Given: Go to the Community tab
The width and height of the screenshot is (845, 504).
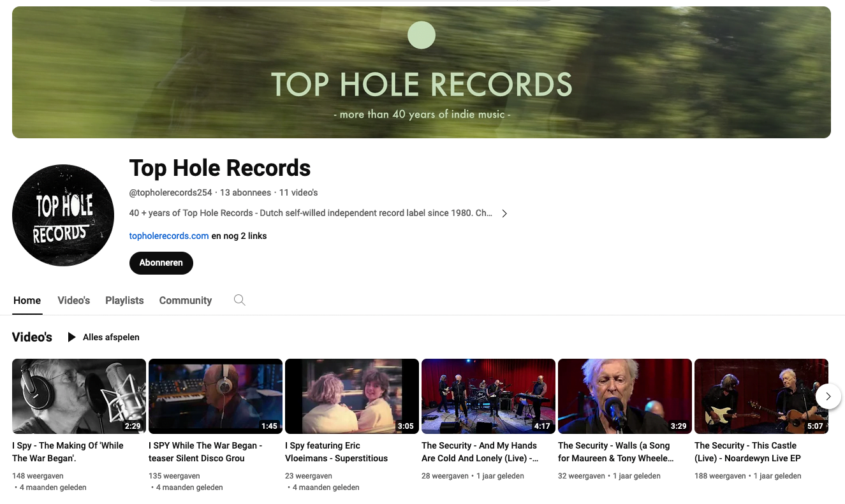Looking at the screenshot, I should click(x=186, y=300).
